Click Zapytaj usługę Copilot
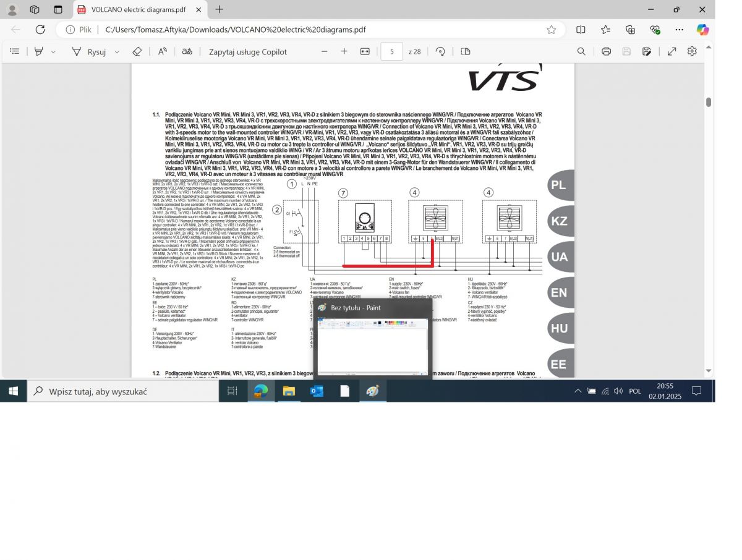 [x=248, y=52]
